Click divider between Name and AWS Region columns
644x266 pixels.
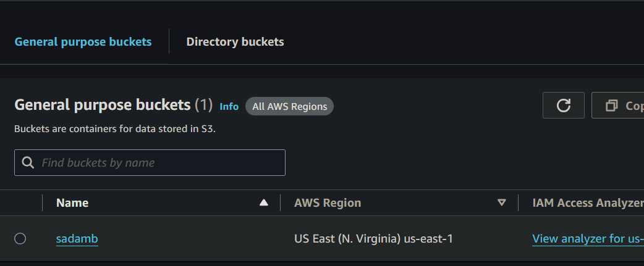click(280, 202)
